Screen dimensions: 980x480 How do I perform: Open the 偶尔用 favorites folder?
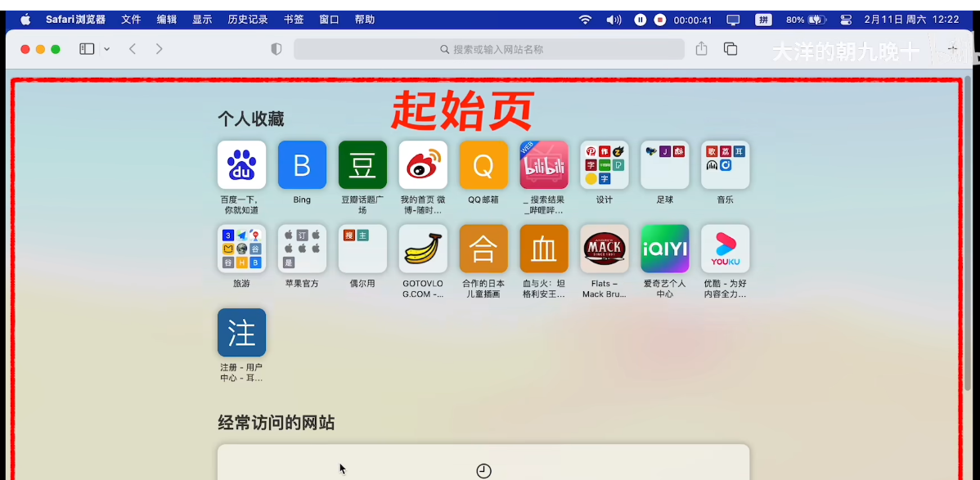click(362, 248)
